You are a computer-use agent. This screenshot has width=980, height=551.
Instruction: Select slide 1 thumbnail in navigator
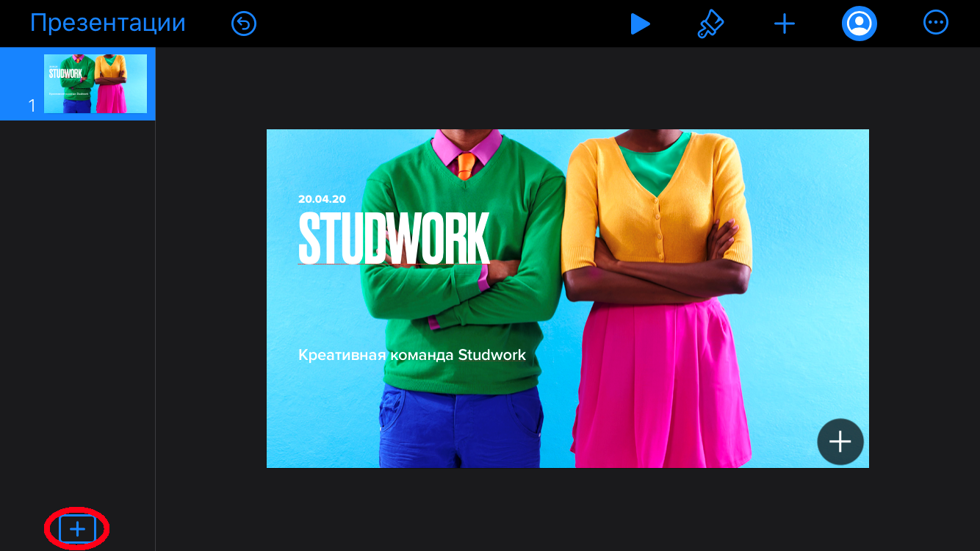coord(96,84)
